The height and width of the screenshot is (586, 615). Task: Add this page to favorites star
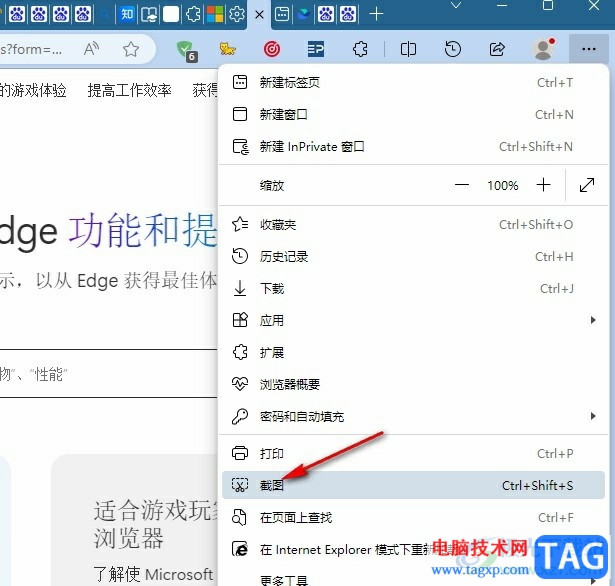131,49
